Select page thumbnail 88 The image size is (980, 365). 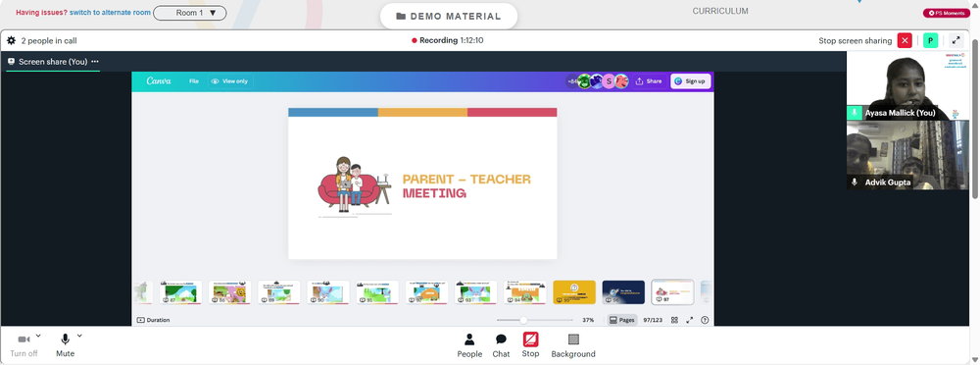(x=229, y=292)
